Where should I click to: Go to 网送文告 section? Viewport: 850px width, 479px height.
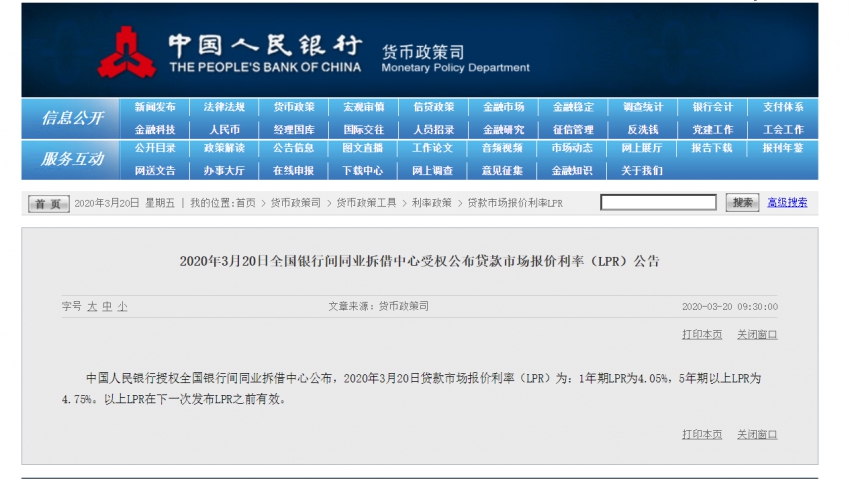coord(155,171)
